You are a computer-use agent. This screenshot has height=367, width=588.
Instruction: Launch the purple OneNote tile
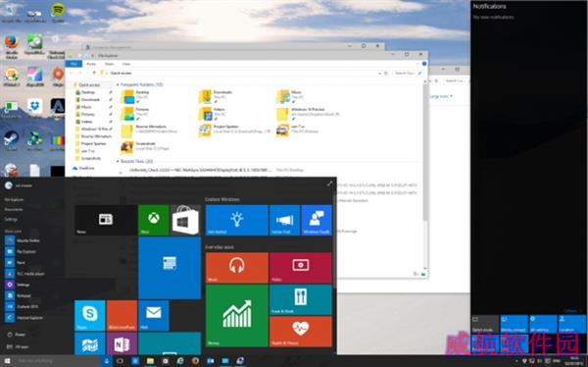(122, 343)
